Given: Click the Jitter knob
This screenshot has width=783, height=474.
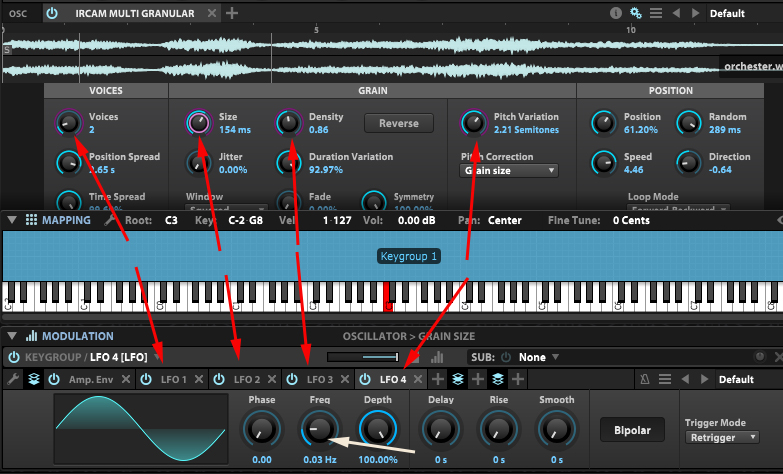Looking at the screenshot, I should (199, 162).
